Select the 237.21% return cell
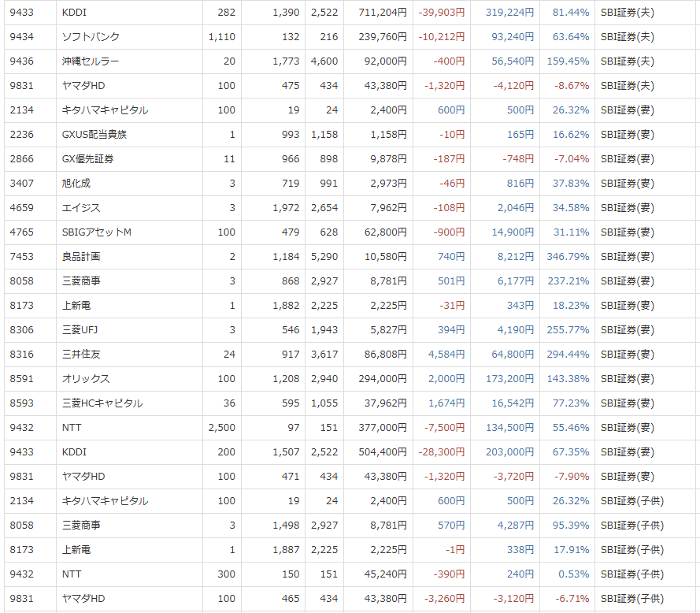The height and width of the screenshot is (613, 700). click(568, 281)
